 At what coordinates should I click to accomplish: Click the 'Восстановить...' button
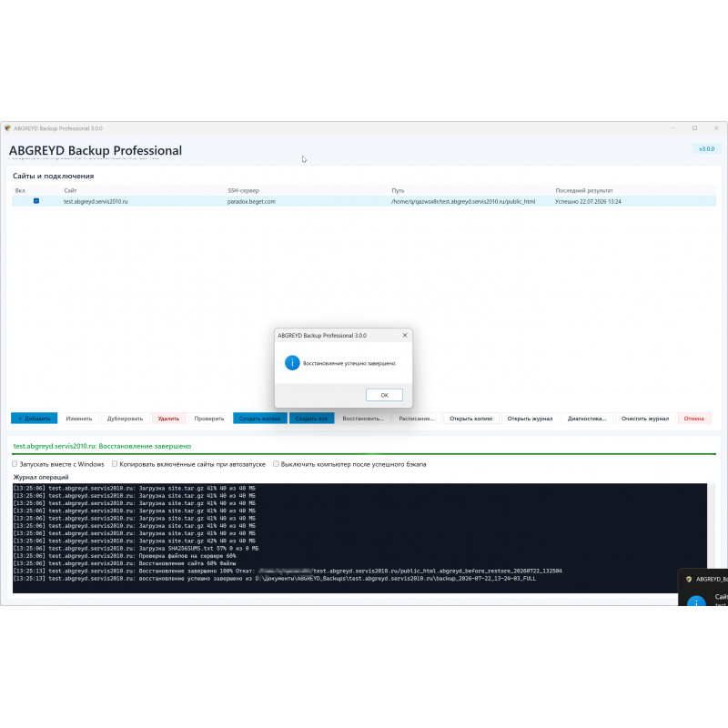tap(363, 419)
